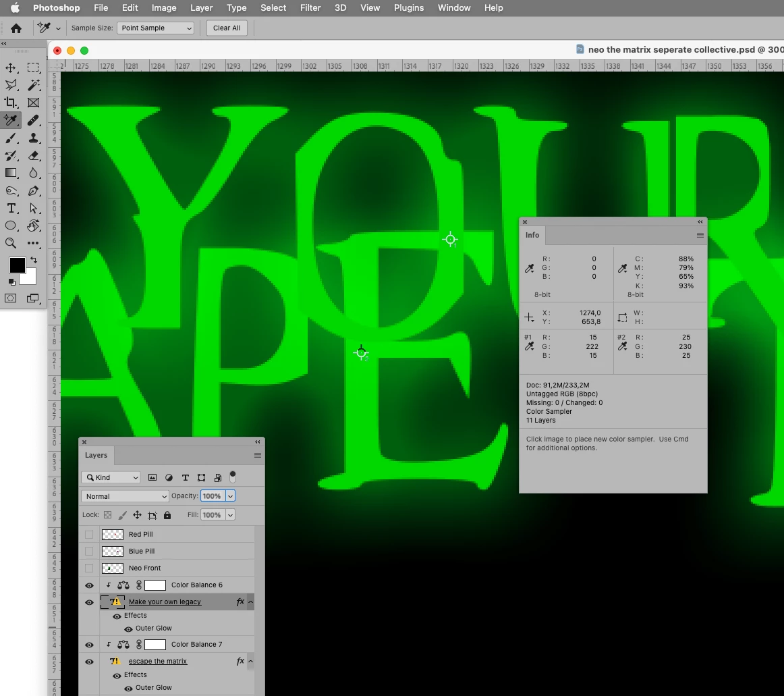The width and height of the screenshot is (784, 696).
Task: Select the Type tool
Action: coord(11,208)
